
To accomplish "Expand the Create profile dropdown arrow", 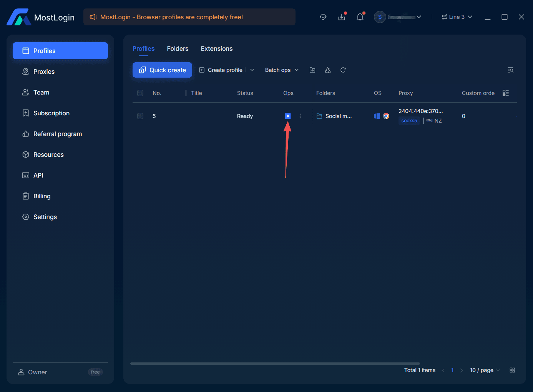I will [252, 70].
